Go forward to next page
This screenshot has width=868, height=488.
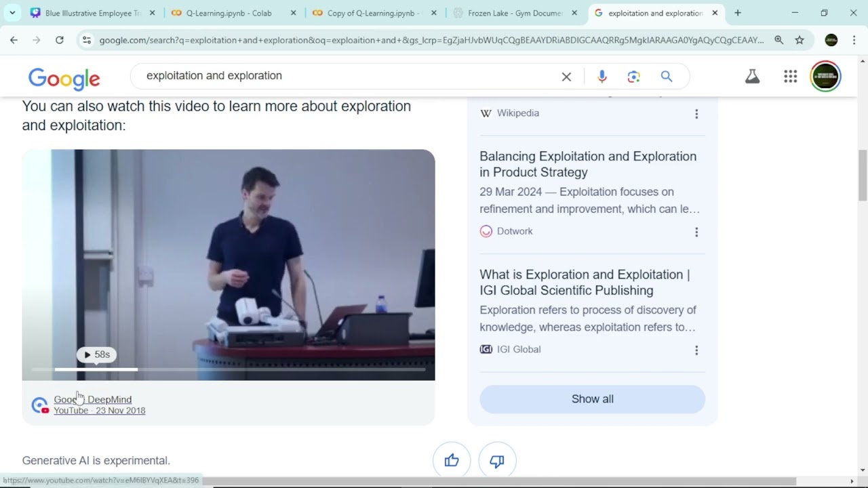pyautogui.click(x=37, y=40)
